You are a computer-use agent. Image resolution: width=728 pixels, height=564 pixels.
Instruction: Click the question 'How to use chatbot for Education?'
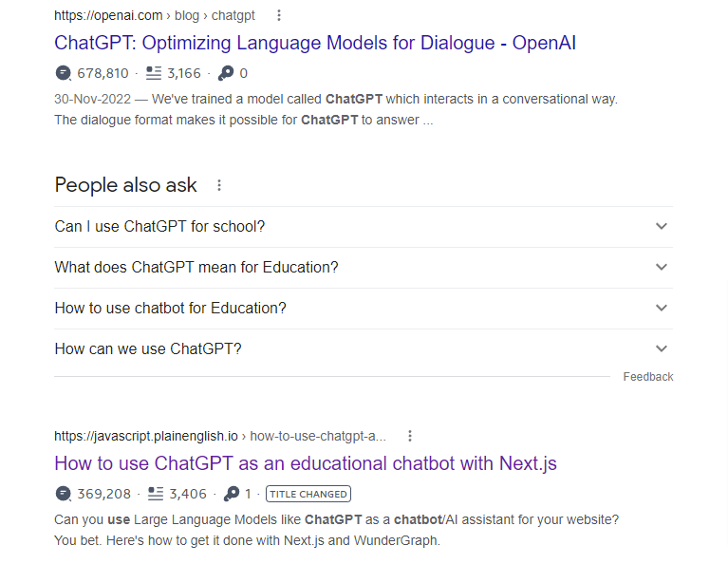pos(171,308)
